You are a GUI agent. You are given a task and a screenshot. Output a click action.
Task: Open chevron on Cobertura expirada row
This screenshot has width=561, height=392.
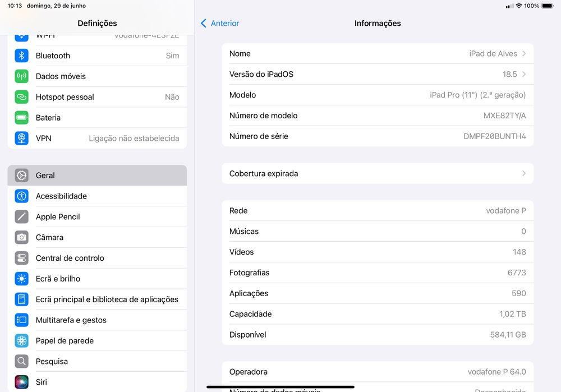click(x=524, y=173)
